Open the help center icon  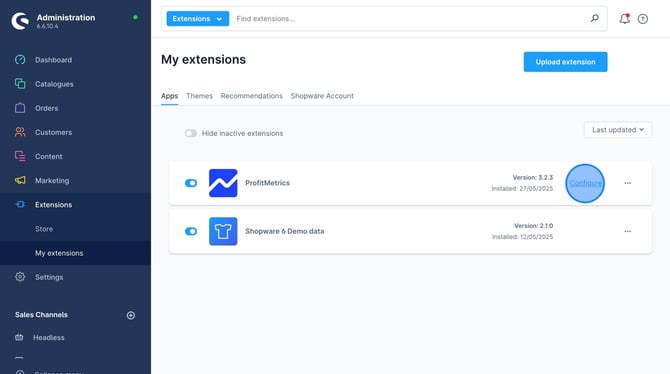coord(643,19)
